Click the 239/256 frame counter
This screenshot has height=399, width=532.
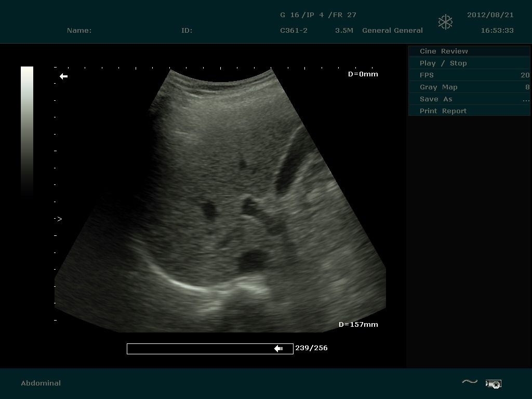coord(311,348)
